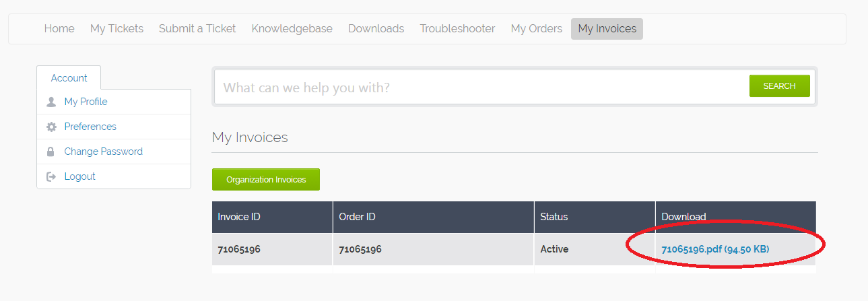Image resolution: width=868 pixels, height=301 pixels.
Task: Go to My Orders
Action: tap(536, 29)
